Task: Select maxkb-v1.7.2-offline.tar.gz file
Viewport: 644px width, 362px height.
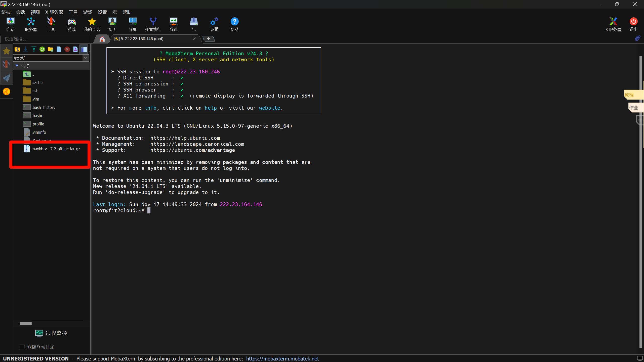Action: tap(56, 149)
